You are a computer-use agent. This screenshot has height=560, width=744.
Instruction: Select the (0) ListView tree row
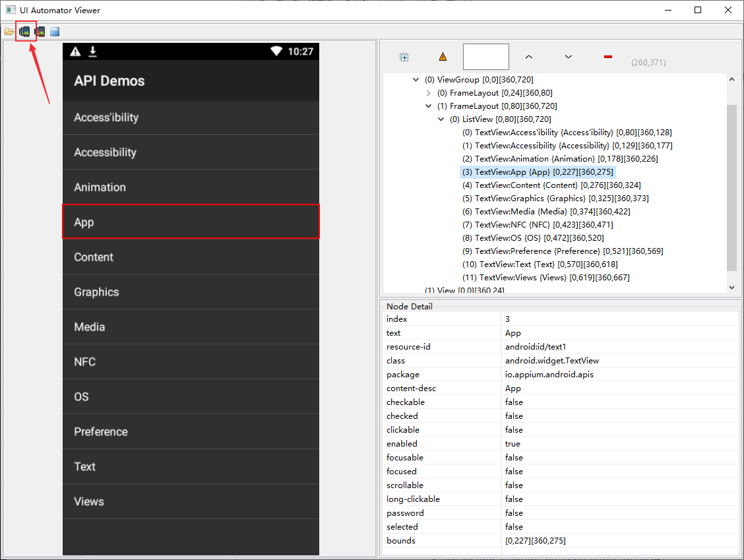pos(500,119)
